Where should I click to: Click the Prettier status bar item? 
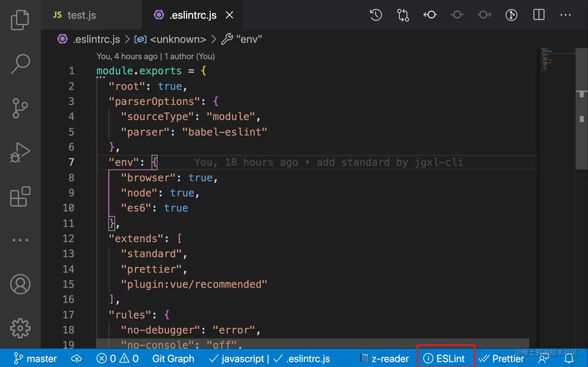tap(501, 358)
